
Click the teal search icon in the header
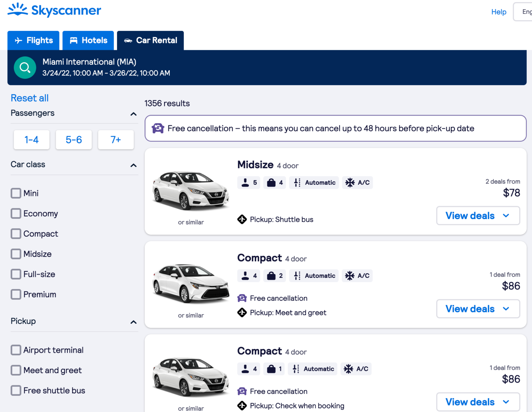pos(25,67)
